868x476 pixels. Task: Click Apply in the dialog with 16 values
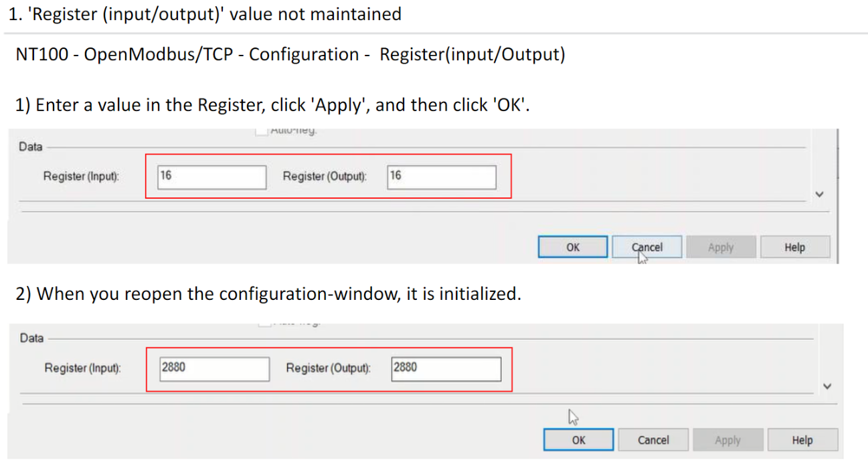[721, 247]
